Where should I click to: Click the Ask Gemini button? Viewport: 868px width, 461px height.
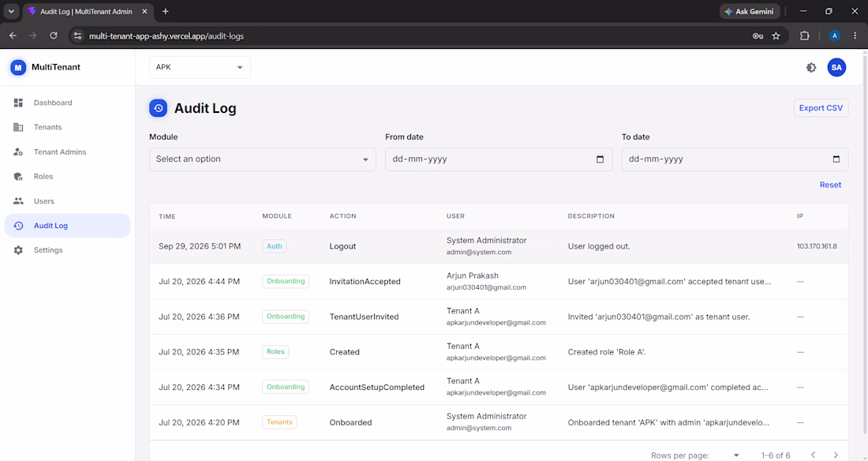pos(750,11)
